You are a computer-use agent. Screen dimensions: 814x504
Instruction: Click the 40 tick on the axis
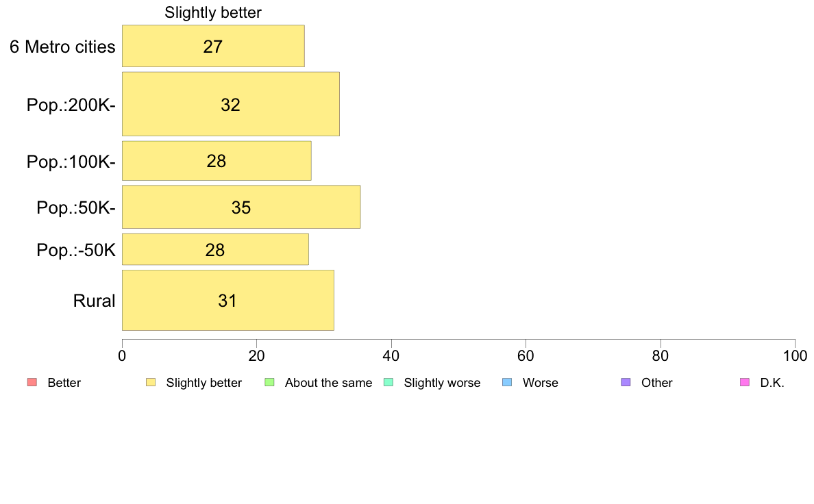[391, 355]
